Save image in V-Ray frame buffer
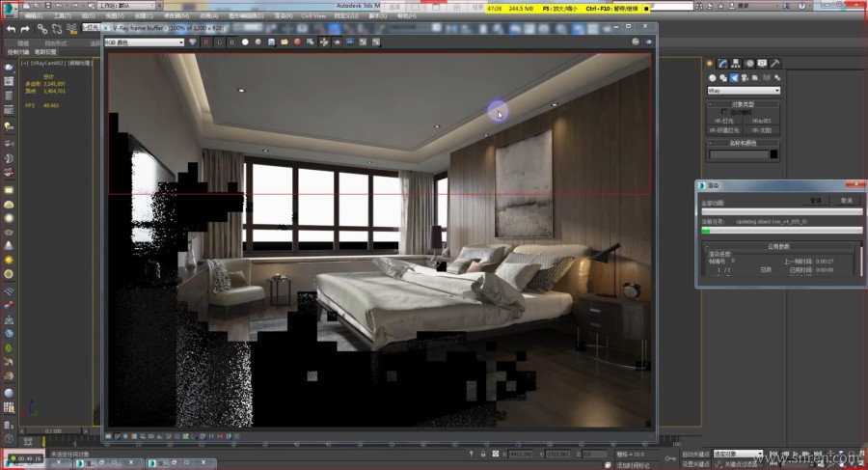 click(271, 42)
